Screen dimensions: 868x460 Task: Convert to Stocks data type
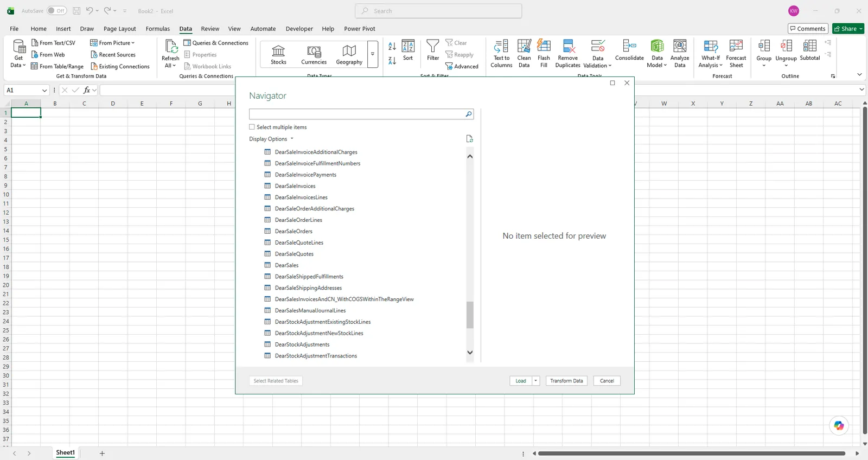(278, 55)
